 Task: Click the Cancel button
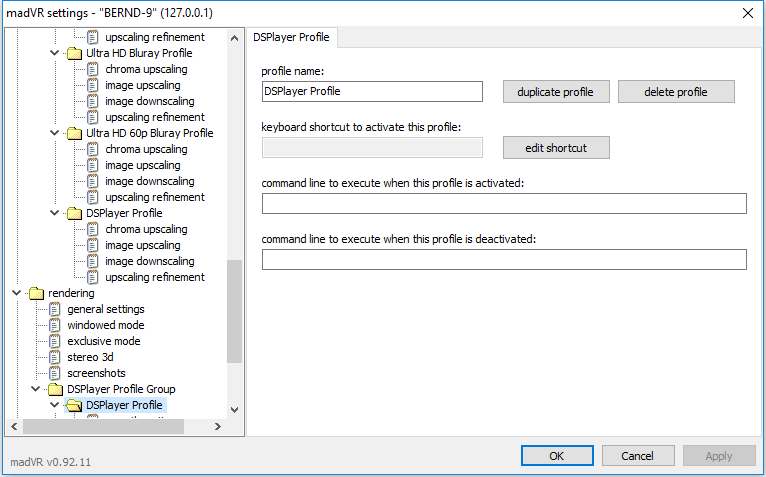coord(638,456)
